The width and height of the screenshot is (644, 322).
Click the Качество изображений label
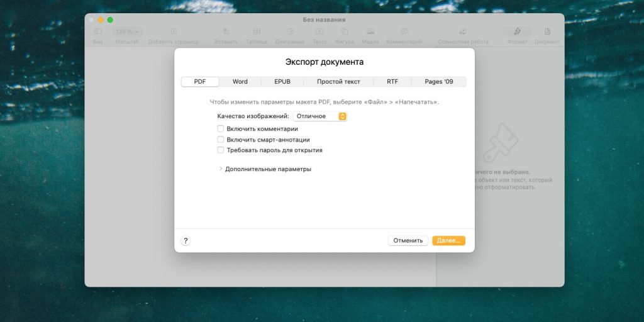253,116
